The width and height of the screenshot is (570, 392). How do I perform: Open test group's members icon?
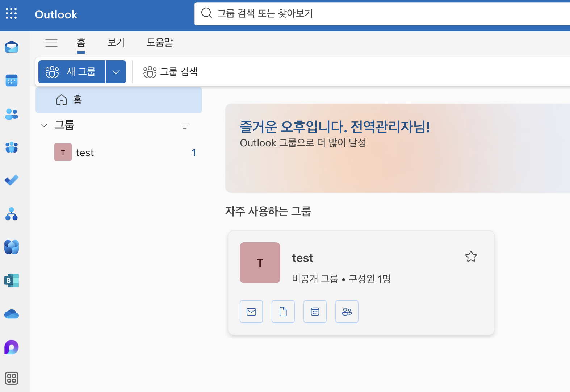pos(347,312)
